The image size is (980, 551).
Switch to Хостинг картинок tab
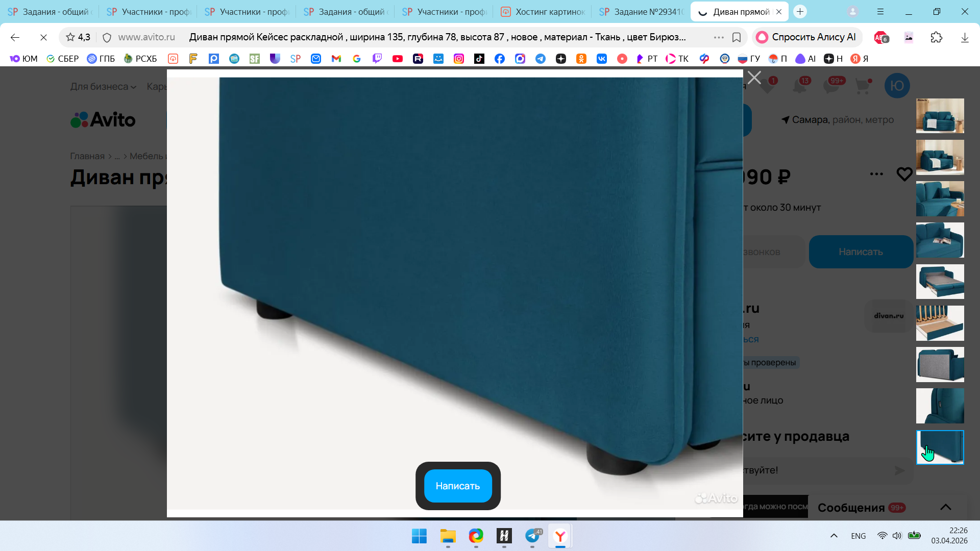click(x=544, y=12)
